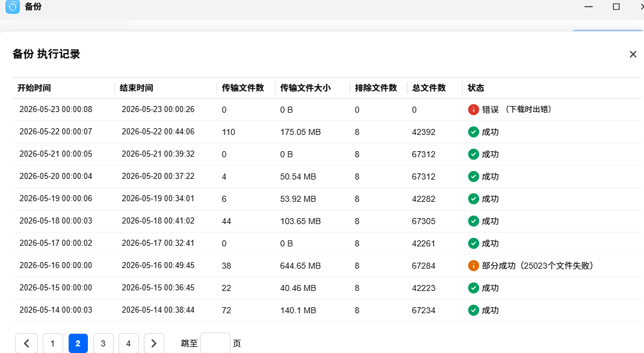Viewport: 644px width, 353px height.
Task: Go to the next page arrow
Action: point(154,343)
